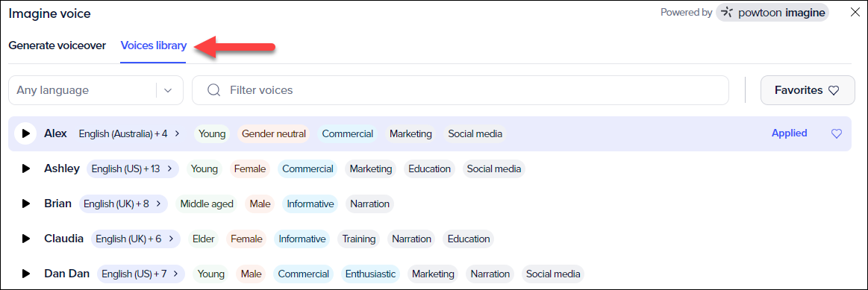This screenshot has height=290, width=868.
Task: Select the Brian voice name
Action: pyautogui.click(x=58, y=204)
